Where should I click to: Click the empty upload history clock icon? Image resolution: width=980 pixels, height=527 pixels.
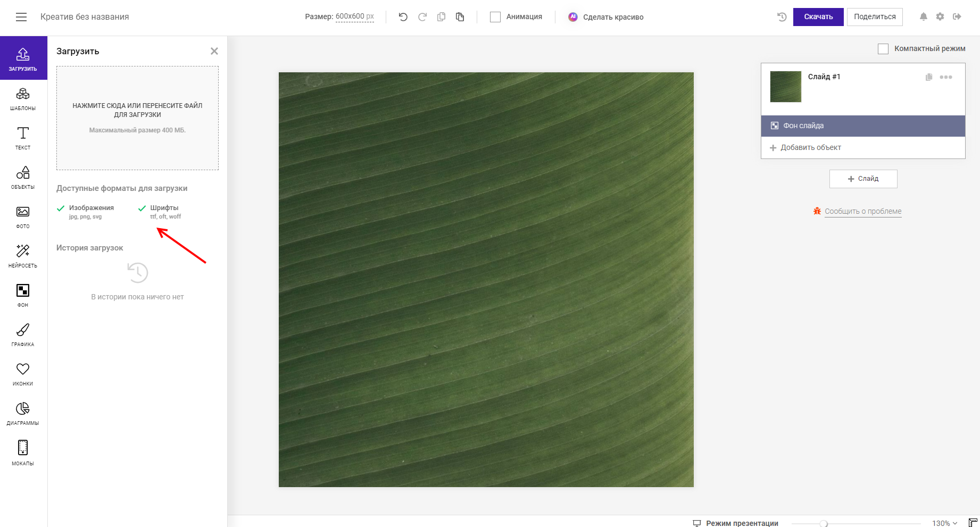(x=137, y=273)
